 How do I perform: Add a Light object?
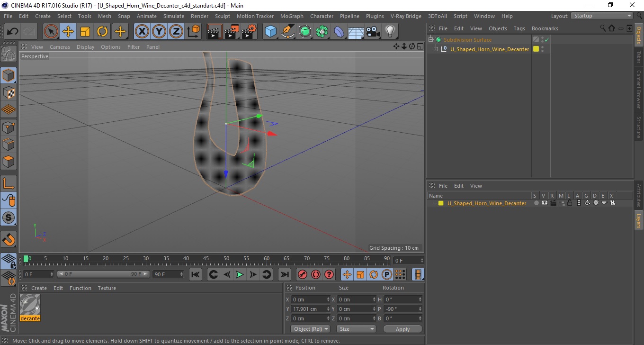pyautogui.click(x=390, y=32)
